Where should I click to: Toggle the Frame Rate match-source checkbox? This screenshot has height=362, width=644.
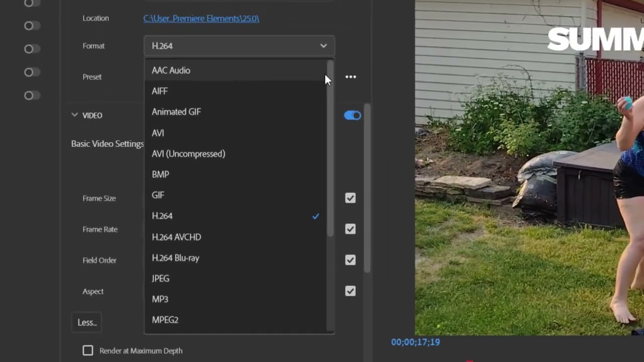tap(350, 229)
